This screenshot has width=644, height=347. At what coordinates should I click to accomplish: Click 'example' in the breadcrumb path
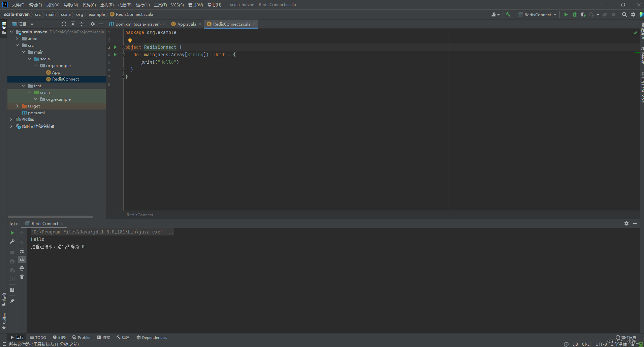pyautogui.click(x=97, y=14)
